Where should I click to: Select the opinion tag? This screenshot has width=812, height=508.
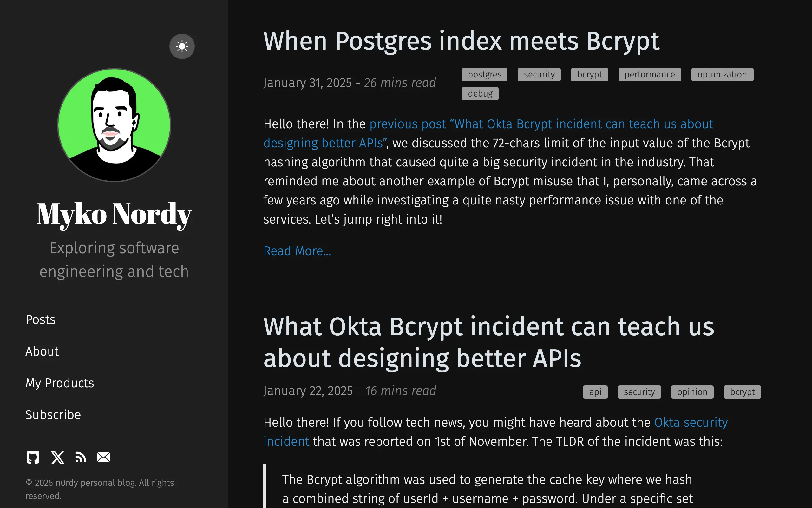692,392
